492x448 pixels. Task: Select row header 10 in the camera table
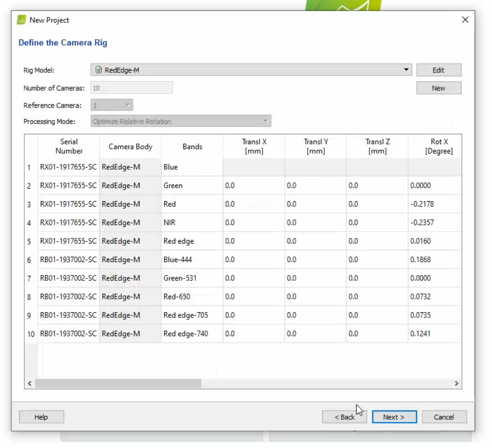(x=31, y=334)
